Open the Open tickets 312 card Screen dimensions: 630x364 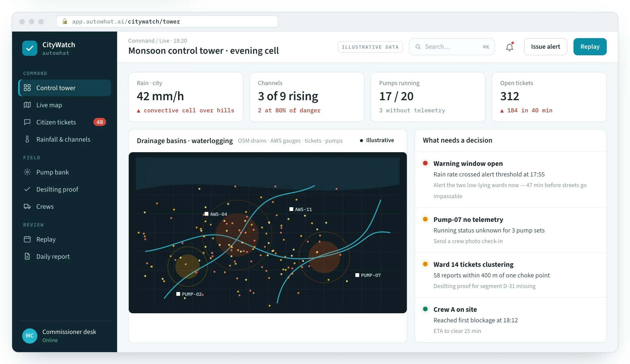[549, 97]
